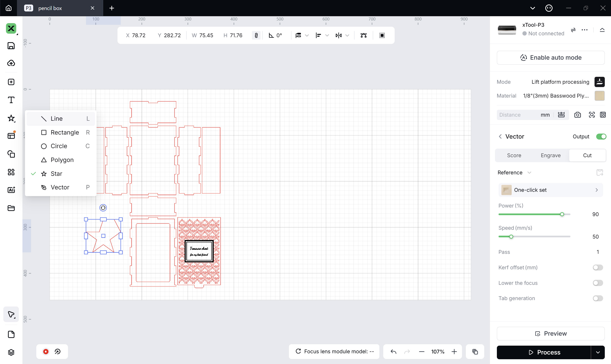Expand the Reference section dropdown
This screenshot has width=611, height=364.
[530, 172]
